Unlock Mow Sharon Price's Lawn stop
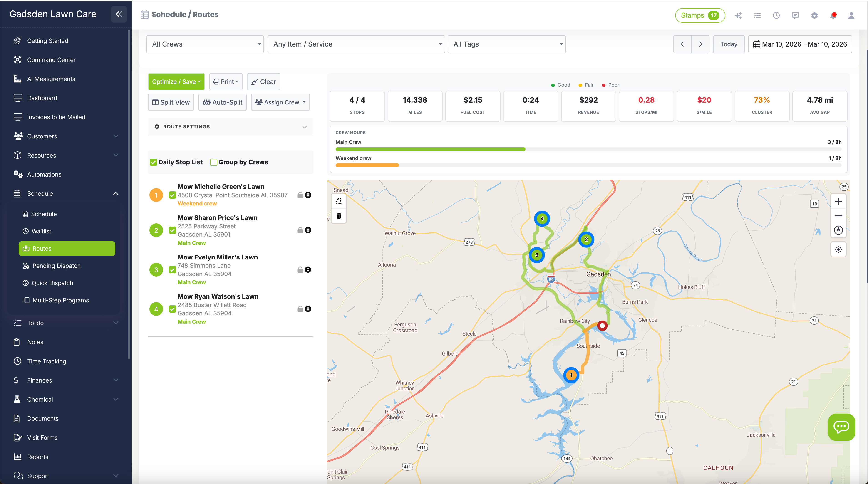 300,230
